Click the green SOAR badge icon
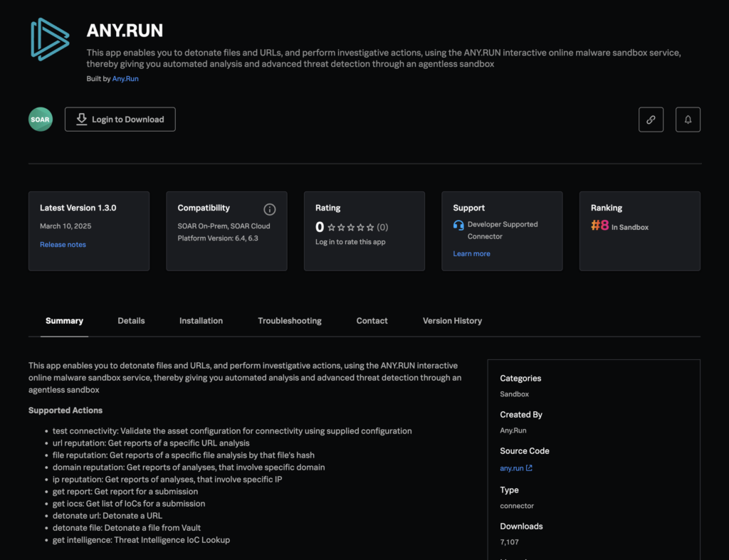The image size is (729, 560). click(x=41, y=120)
